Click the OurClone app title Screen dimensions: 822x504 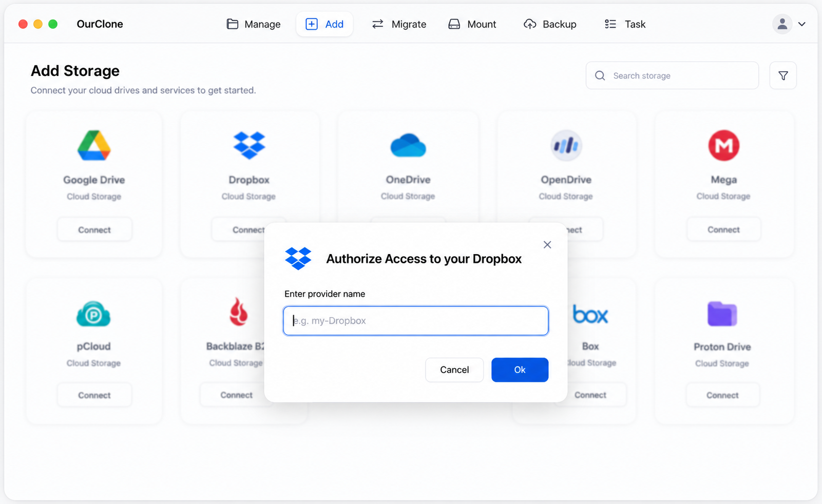point(100,24)
